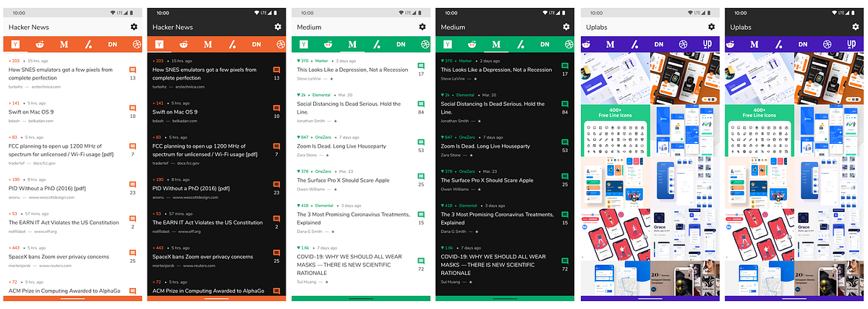Click 'Steve LeVine' author on light Medium screen
Image resolution: width=868 pixels, height=309 pixels.
pos(307,79)
